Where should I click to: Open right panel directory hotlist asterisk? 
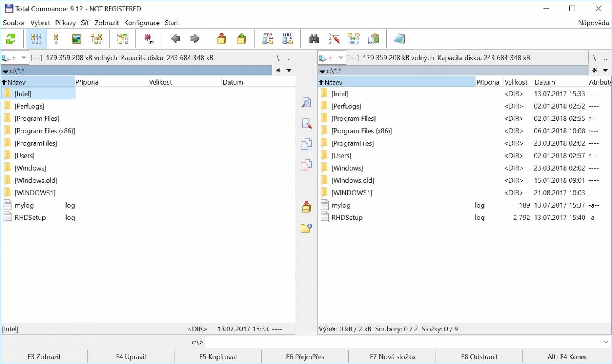(x=595, y=70)
